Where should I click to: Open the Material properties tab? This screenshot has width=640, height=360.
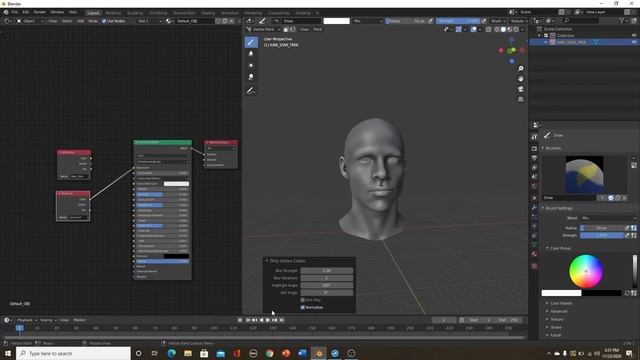534,254
